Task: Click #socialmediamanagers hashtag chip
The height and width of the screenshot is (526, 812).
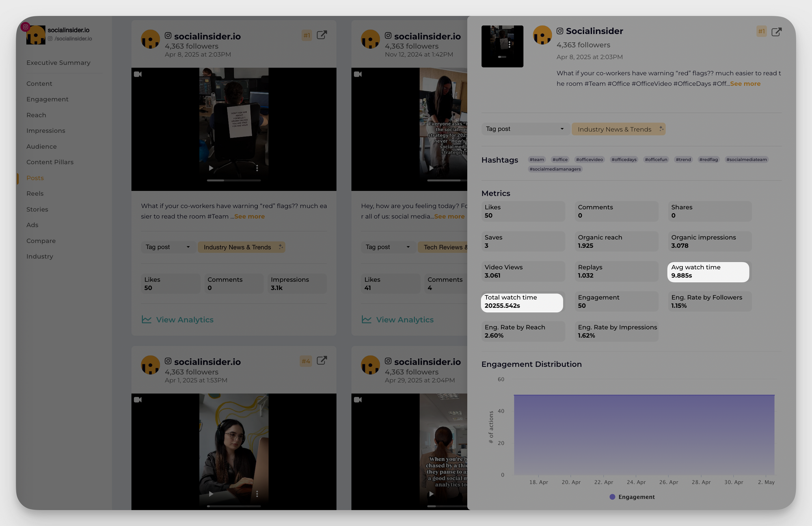Action: (x=555, y=169)
